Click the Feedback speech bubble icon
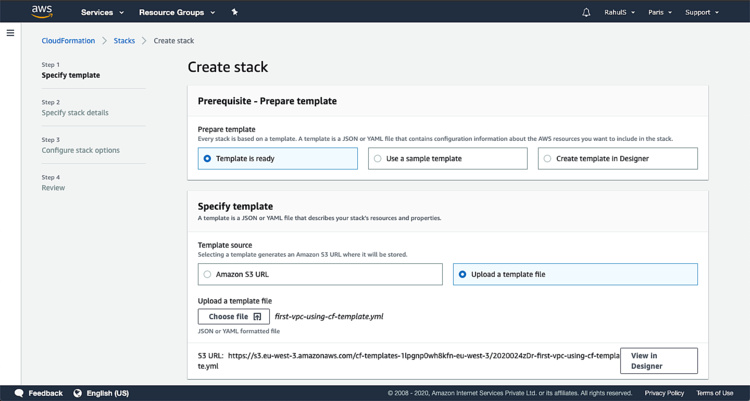The image size is (750, 401). (x=20, y=393)
